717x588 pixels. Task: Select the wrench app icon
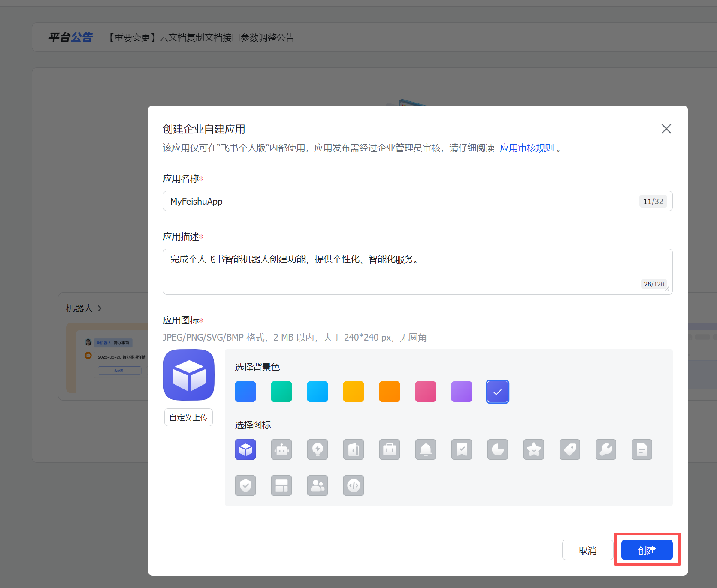606,449
